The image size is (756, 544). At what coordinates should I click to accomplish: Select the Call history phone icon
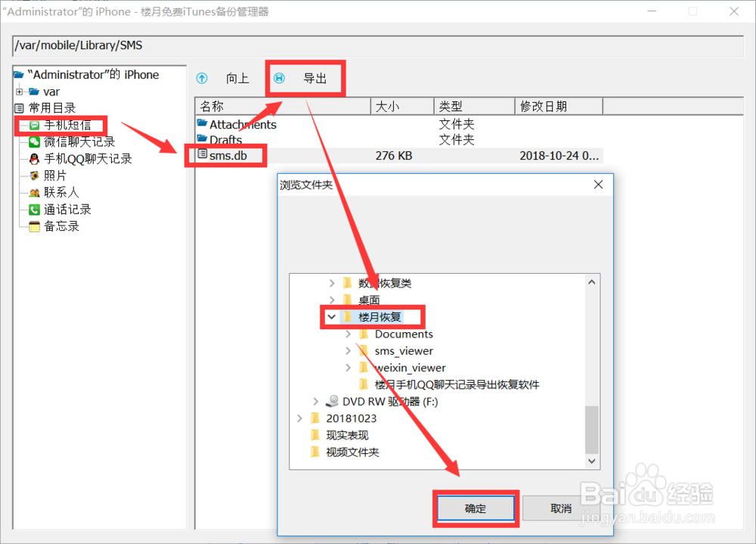[x=34, y=210]
